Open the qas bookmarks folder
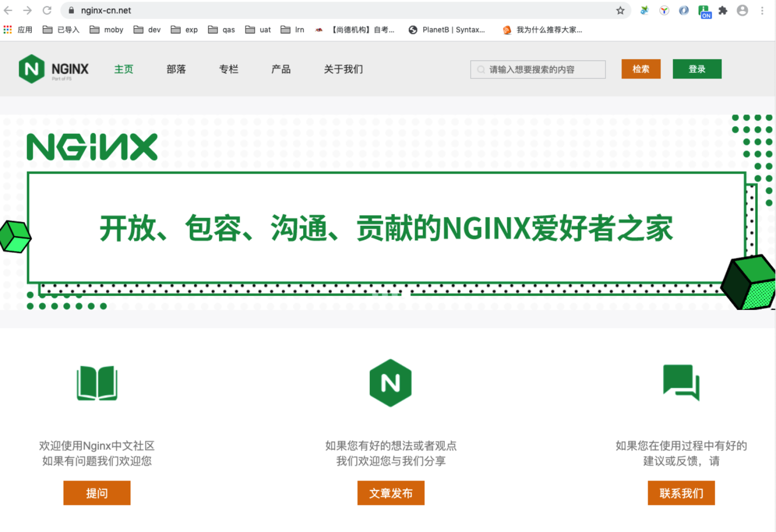 coord(222,30)
